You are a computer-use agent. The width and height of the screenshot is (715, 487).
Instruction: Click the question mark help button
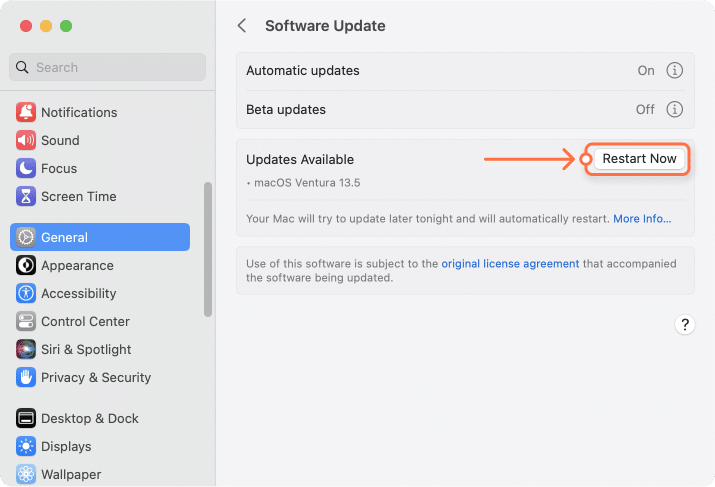pos(685,324)
